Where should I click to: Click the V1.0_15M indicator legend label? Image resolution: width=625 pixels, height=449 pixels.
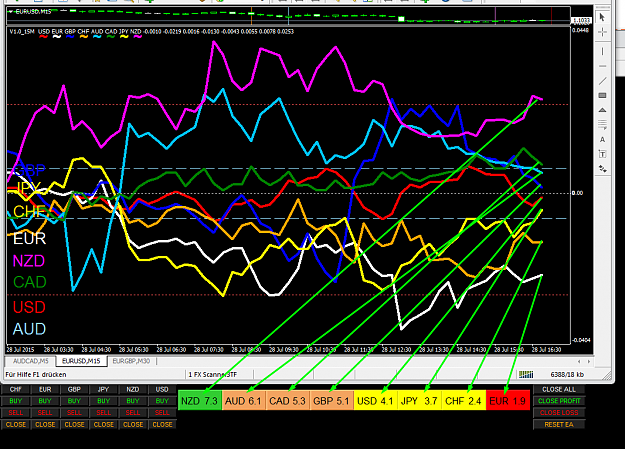pyautogui.click(x=22, y=32)
